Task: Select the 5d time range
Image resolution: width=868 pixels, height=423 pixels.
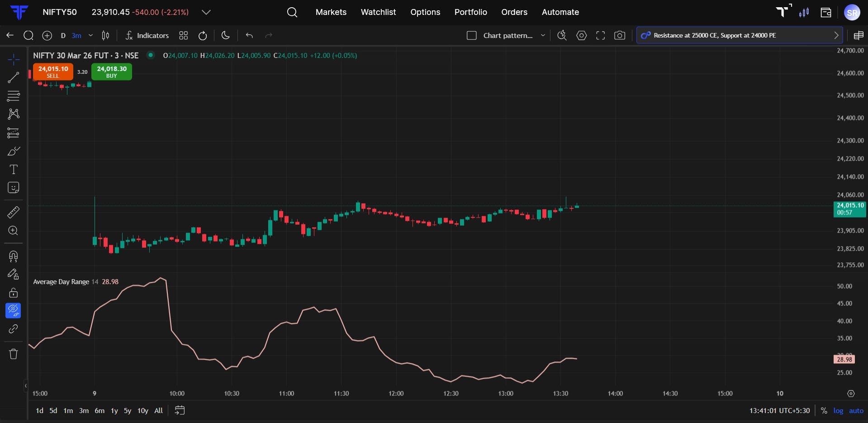Action: tap(53, 411)
